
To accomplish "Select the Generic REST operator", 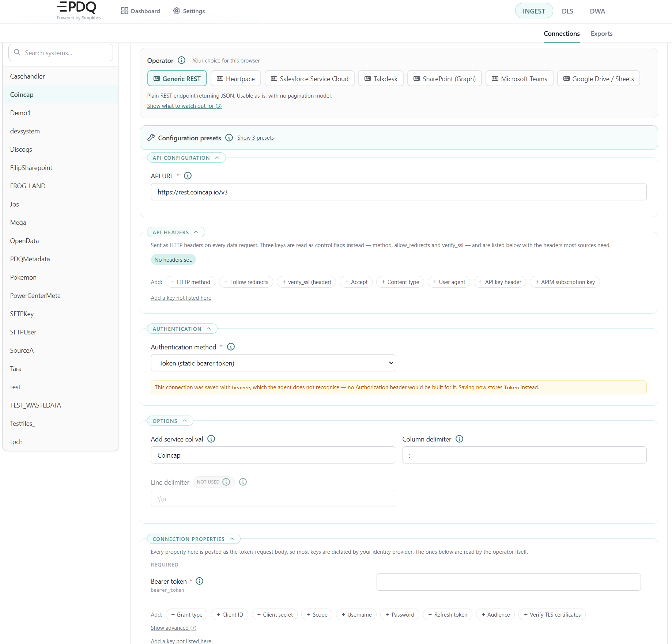I will point(177,79).
